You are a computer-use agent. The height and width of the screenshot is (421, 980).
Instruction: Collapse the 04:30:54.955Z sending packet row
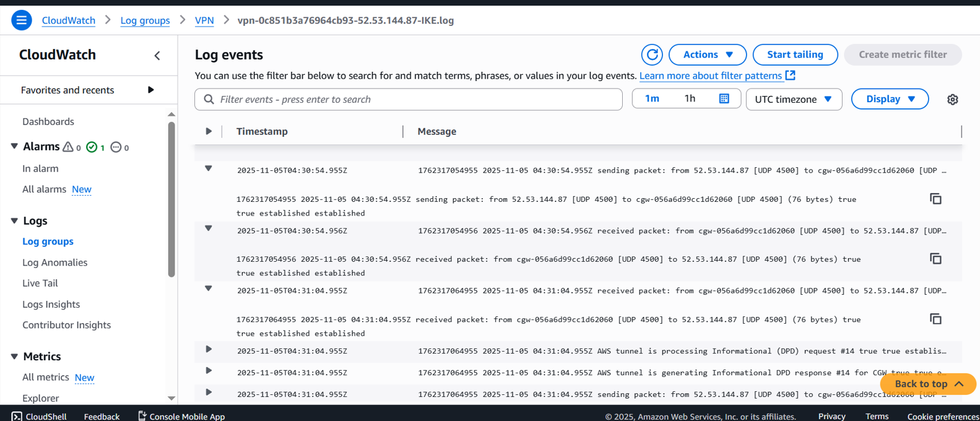coord(209,168)
